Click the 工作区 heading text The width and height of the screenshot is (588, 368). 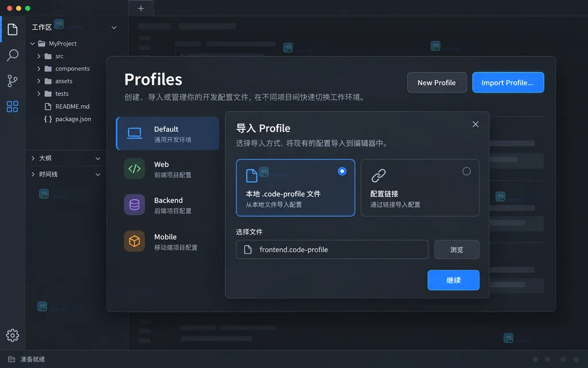coord(41,28)
